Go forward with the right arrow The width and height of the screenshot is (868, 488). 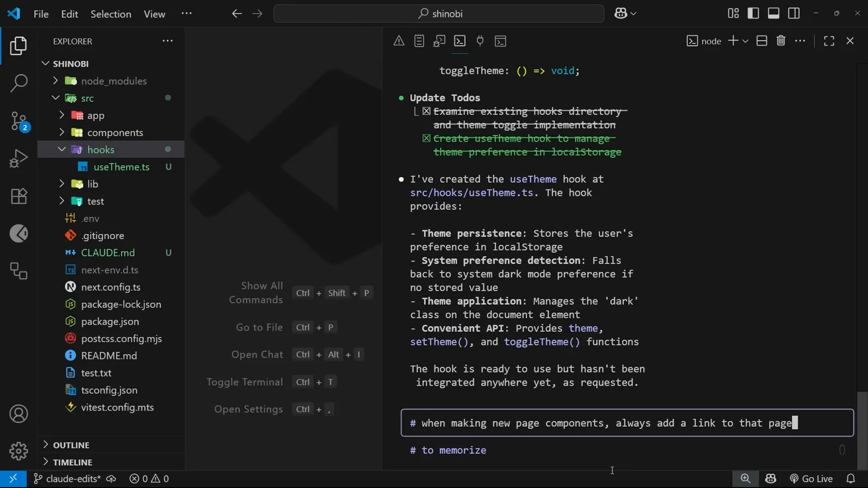(258, 14)
